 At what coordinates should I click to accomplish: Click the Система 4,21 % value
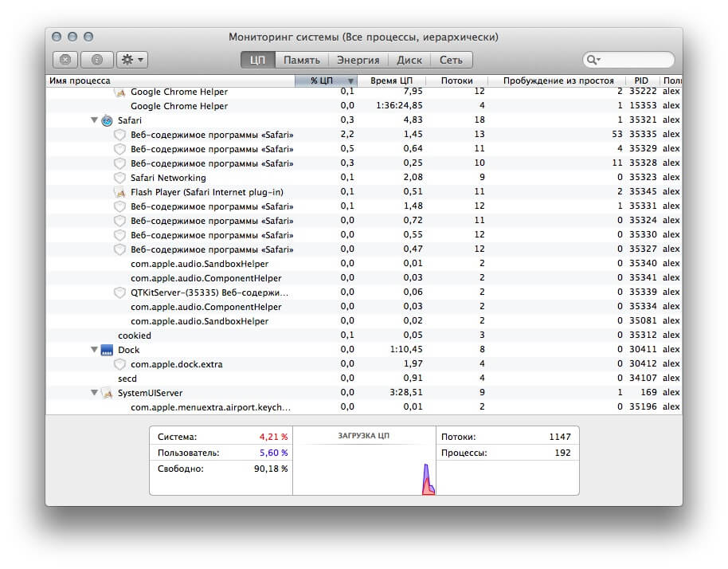[x=273, y=437]
